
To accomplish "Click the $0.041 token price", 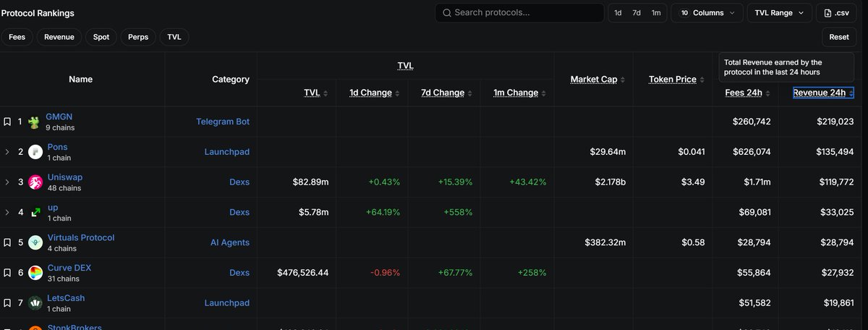I will [691, 152].
